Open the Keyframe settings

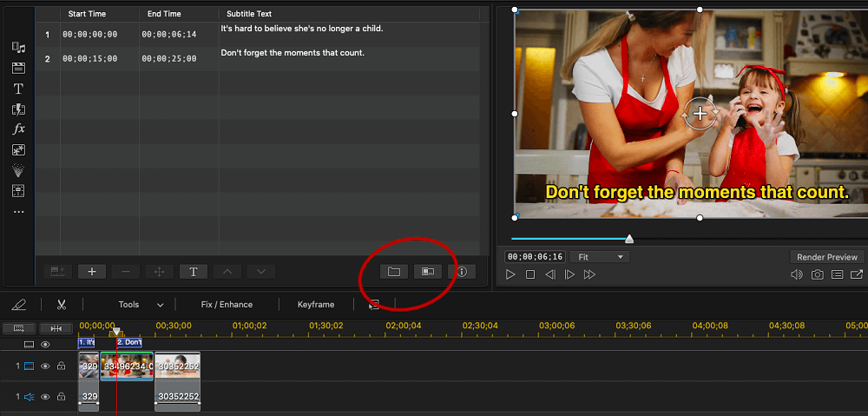[x=316, y=304]
